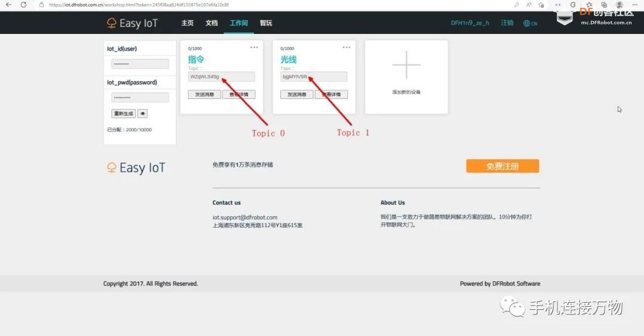
Task: Click the 指令 device title
Action: click(196, 60)
